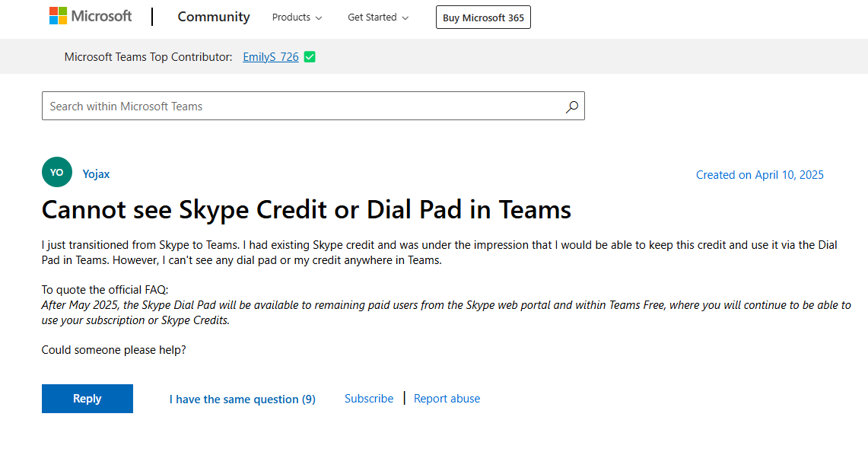Image resolution: width=868 pixels, height=455 pixels.
Task: Click the Created on April 10, 2025 date
Action: [759, 175]
